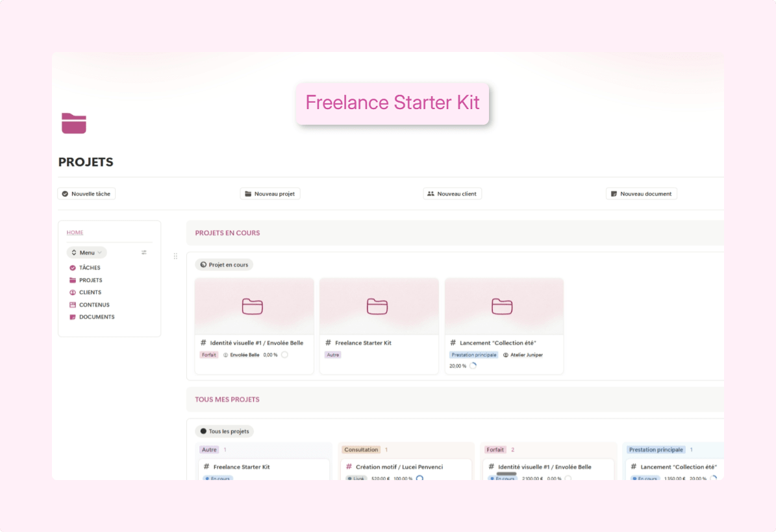Select the Tous les projets view tab

coord(225,431)
